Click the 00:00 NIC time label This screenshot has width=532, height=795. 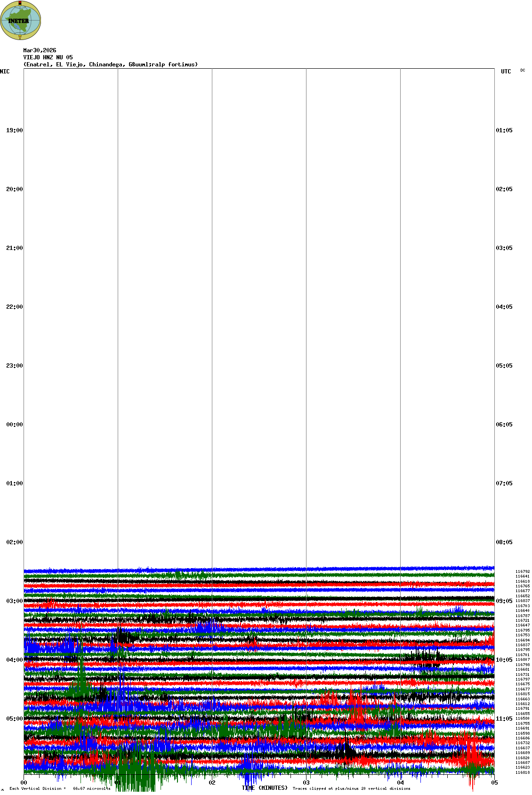pyautogui.click(x=14, y=425)
